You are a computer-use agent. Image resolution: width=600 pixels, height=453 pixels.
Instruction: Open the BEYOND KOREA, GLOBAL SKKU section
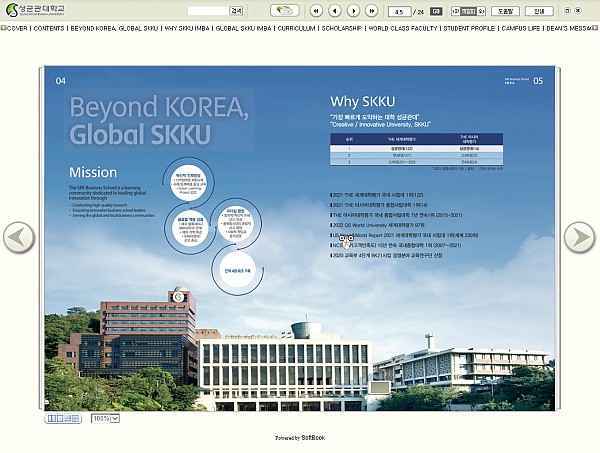[x=114, y=28]
